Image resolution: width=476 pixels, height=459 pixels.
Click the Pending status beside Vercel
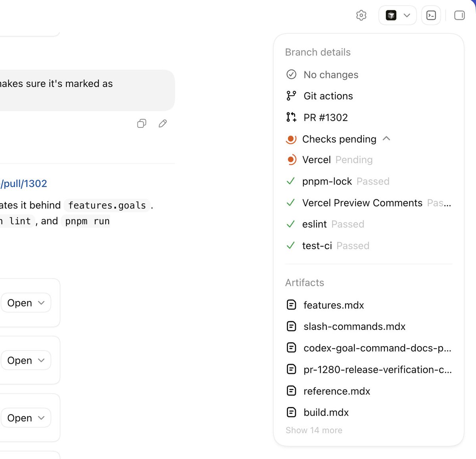(354, 160)
